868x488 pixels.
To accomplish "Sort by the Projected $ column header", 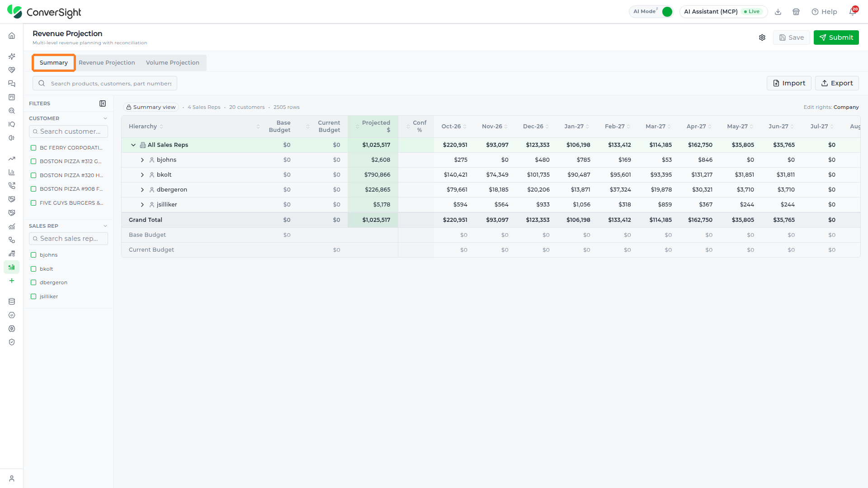I will coord(373,127).
